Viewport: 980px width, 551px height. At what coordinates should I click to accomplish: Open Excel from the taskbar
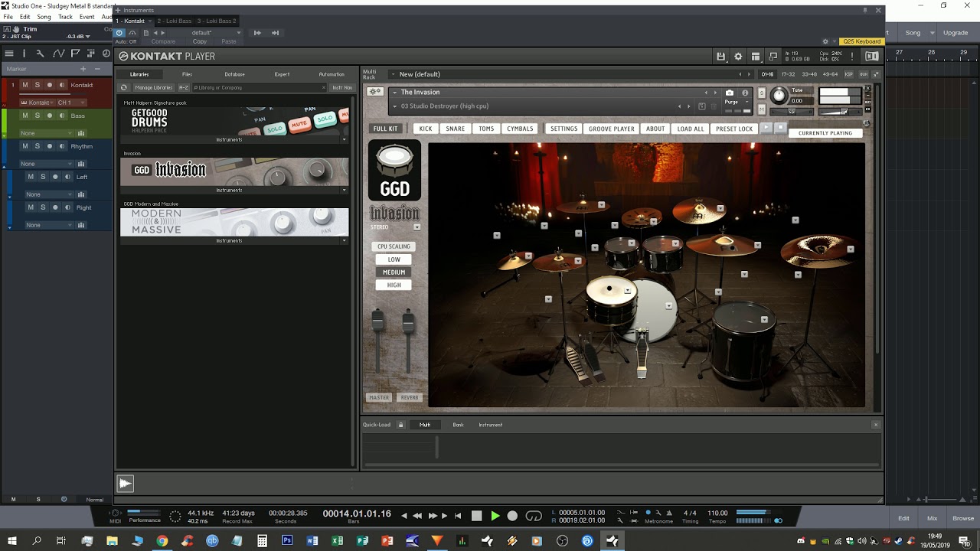337,541
